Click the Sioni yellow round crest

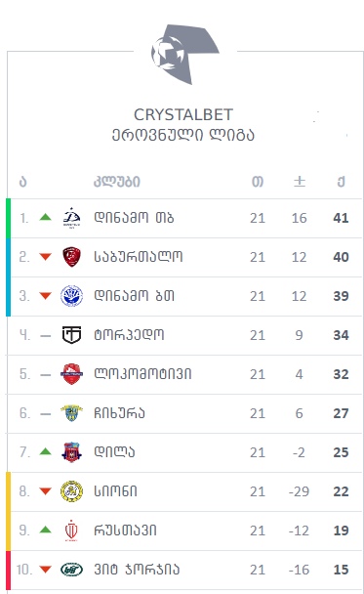click(71, 491)
